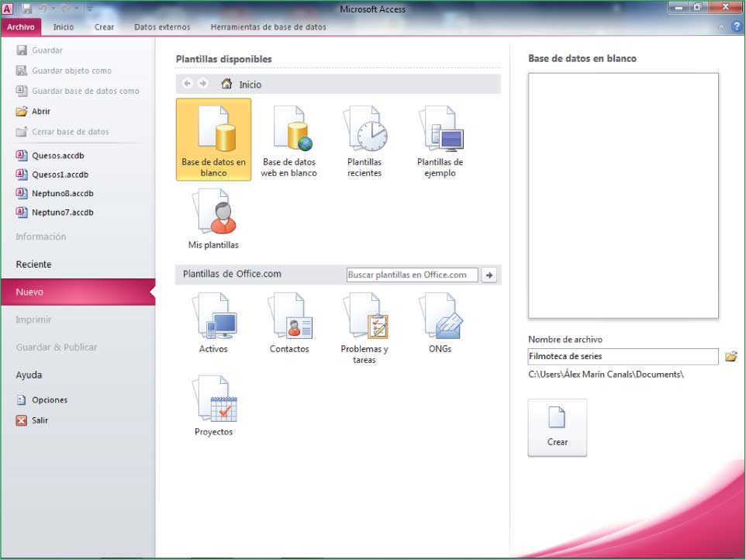The width and height of the screenshot is (746, 560).
Task: Click Guardar base de datos como
Action: [78, 91]
